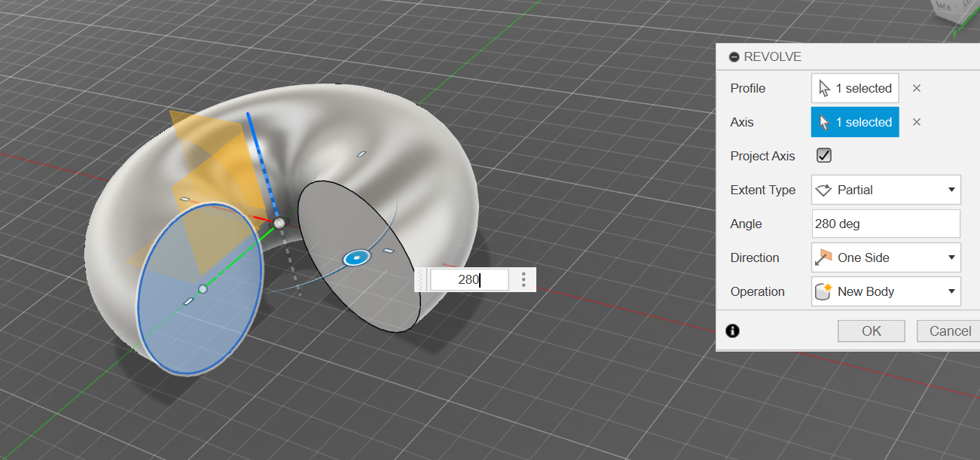Click the One Side direction icon

(824, 257)
